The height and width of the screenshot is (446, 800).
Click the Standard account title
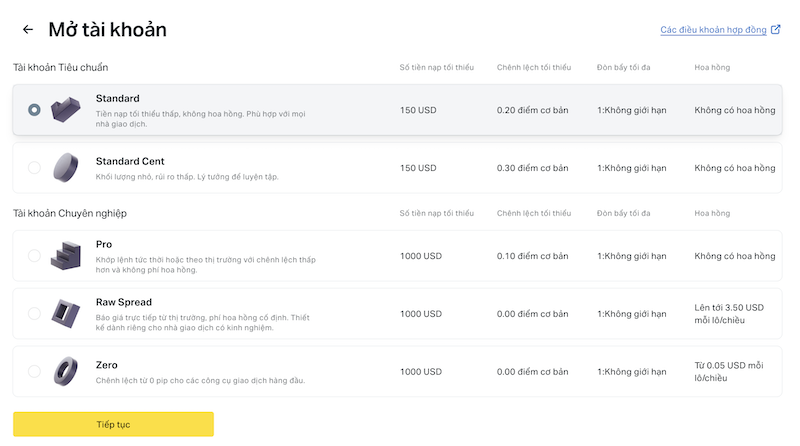click(117, 98)
